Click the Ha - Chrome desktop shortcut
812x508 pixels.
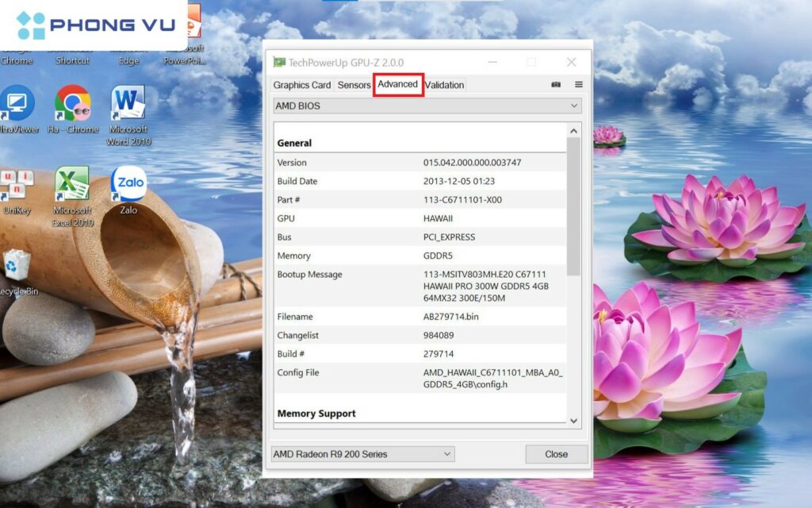[72, 104]
